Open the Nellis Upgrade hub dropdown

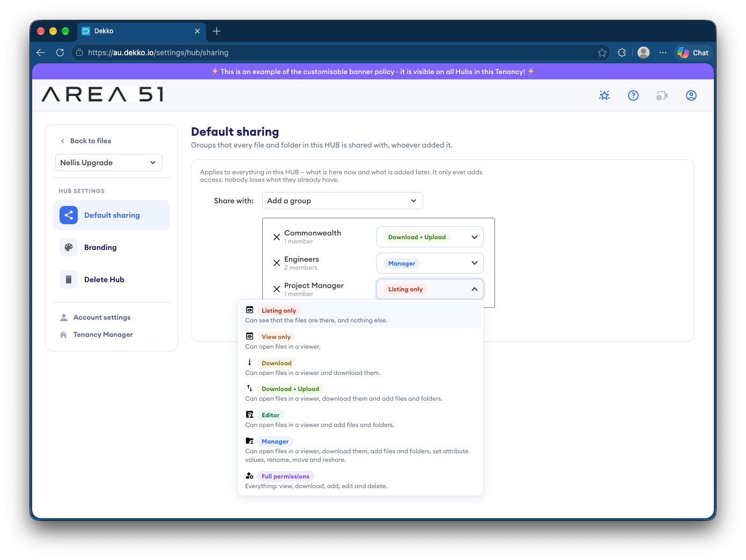tap(109, 163)
